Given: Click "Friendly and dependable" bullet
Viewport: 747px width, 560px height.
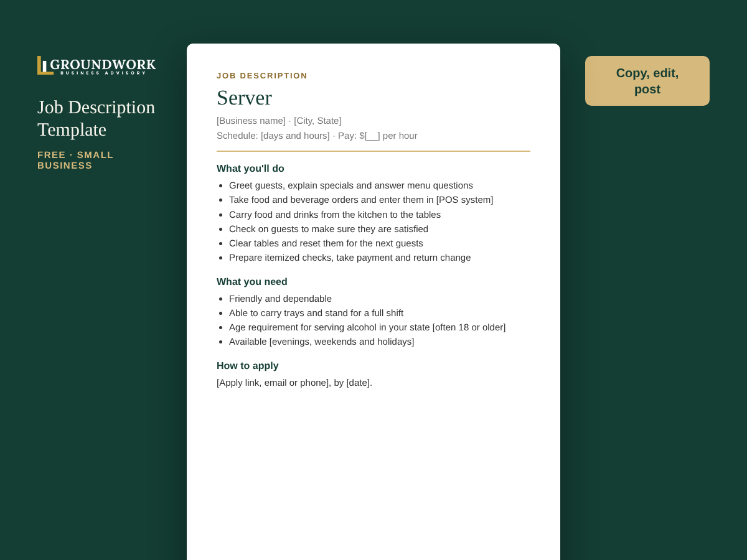Looking at the screenshot, I should click(280, 299).
